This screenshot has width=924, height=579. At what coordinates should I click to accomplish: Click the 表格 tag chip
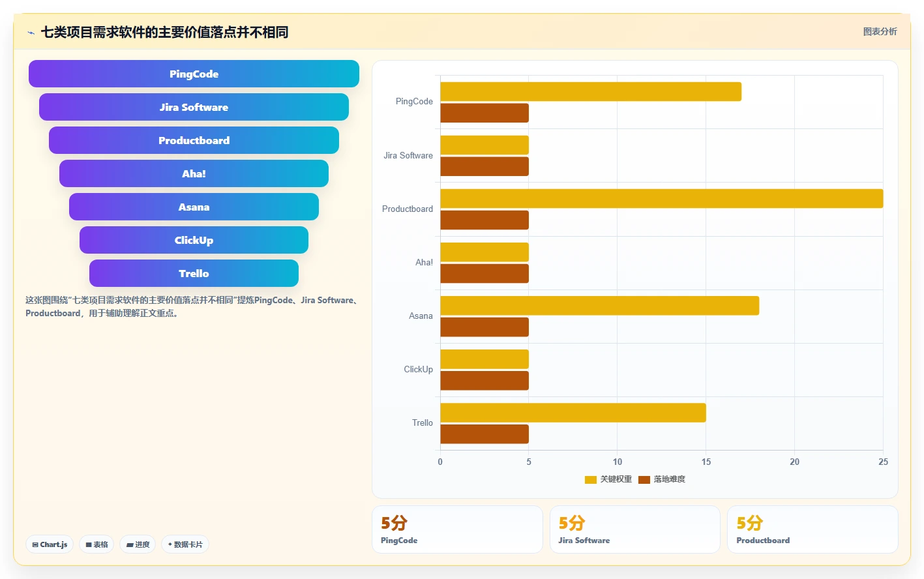[97, 544]
